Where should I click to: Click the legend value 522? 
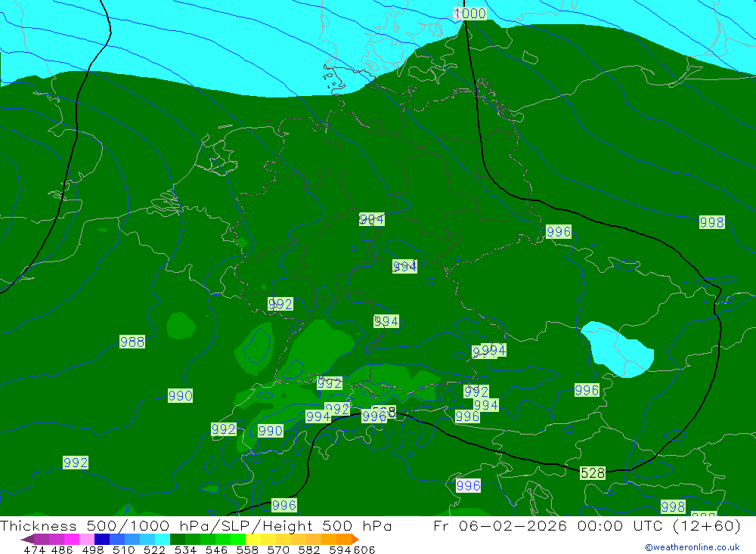[154, 549]
